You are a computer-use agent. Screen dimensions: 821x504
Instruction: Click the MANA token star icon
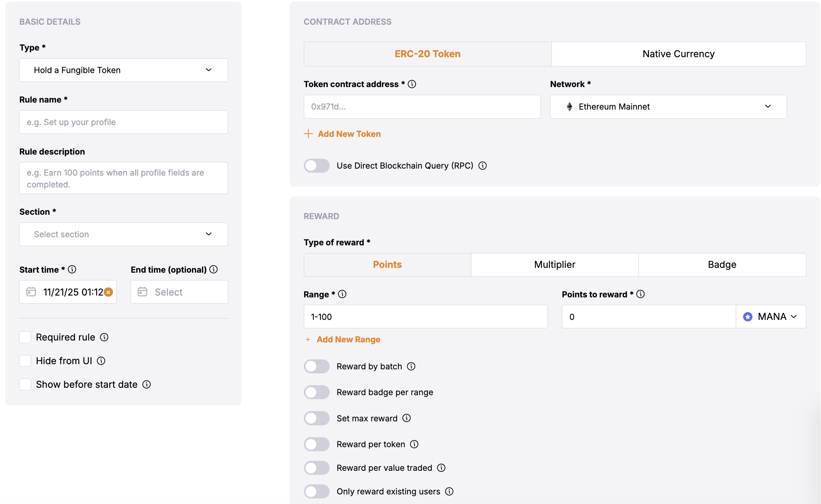tap(748, 317)
